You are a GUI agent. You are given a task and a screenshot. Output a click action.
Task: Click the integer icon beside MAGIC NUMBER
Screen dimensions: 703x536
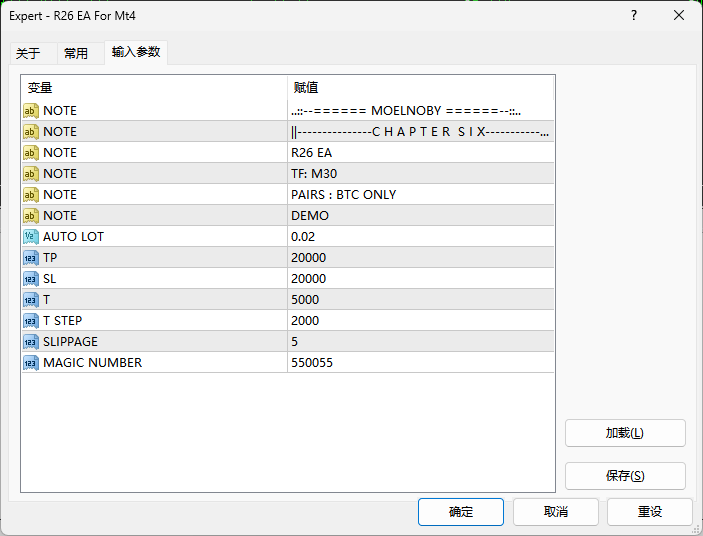pyautogui.click(x=31, y=363)
